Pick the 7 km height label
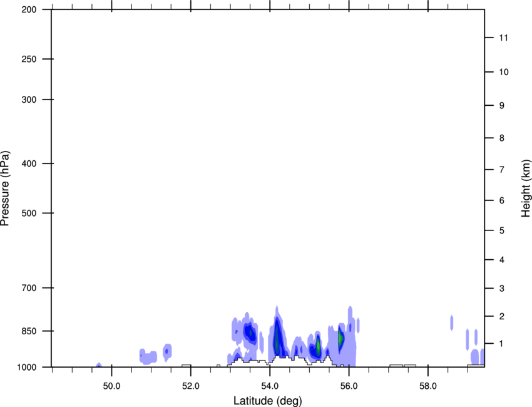532x407 pixels. 502,170
